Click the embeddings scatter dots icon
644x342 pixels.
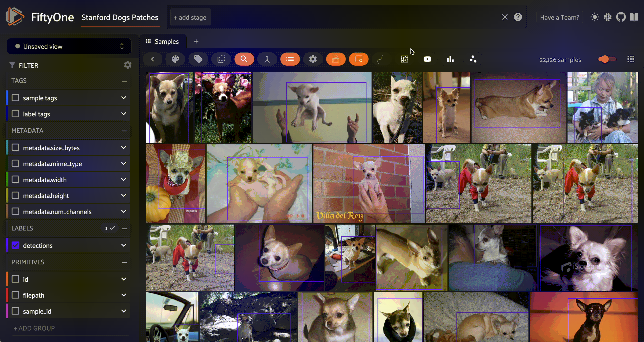pos(473,59)
